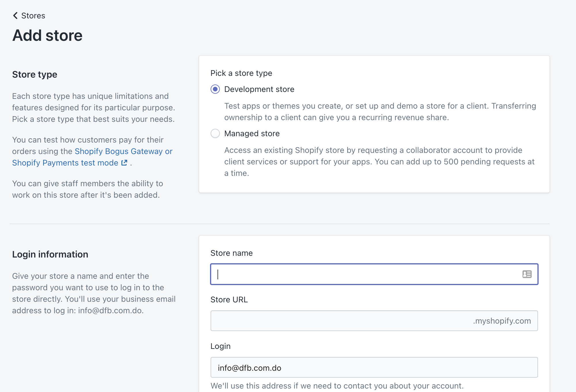This screenshot has width=576, height=392.
Task: Click the Store URL field label
Action: pos(229,300)
